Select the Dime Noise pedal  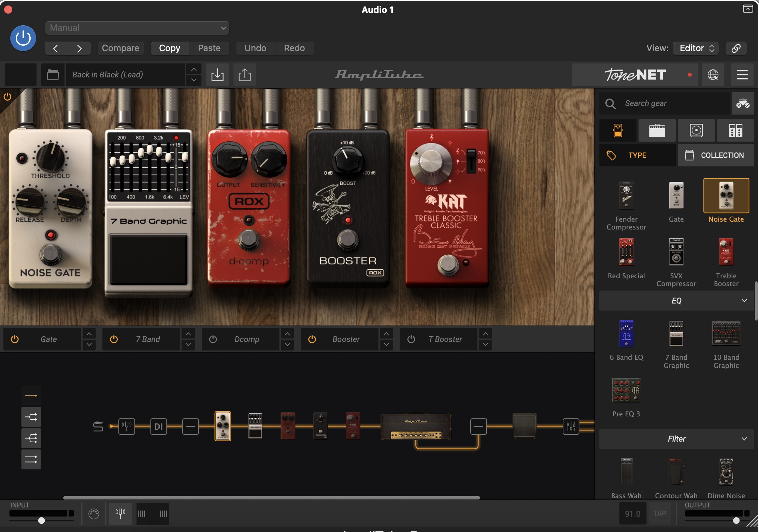(x=726, y=472)
